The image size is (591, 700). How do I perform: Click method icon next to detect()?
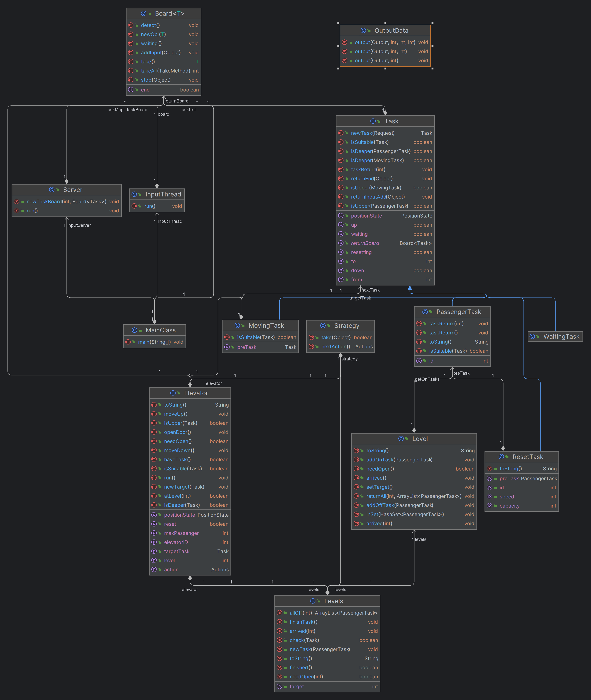tap(131, 25)
